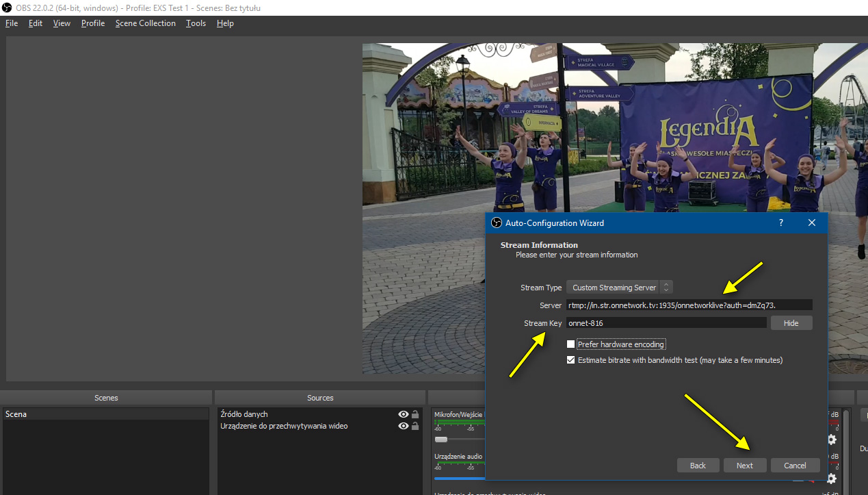Image resolution: width=868 pixels, height=495 pixels.
Task: Toggle the lock icon for Źródło danych
Action: pos(415,414)
